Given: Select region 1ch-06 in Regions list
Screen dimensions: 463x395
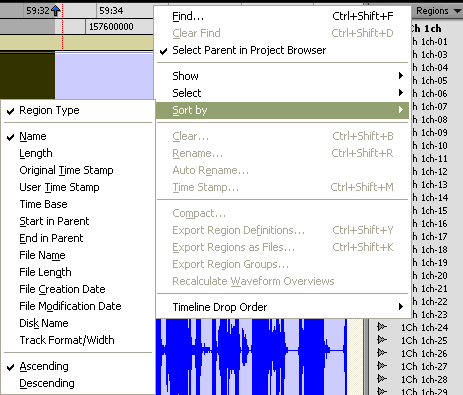Looking at the screenshot, I should (x=430, y=94).
